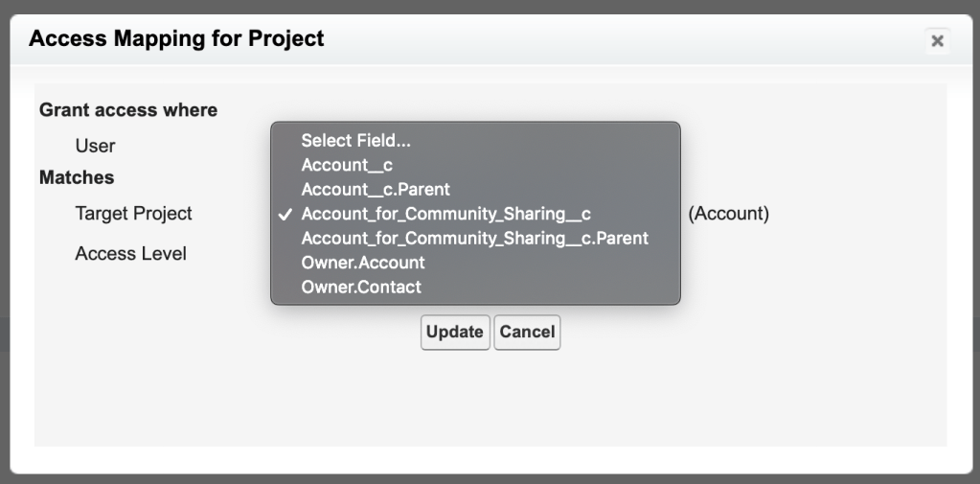Select Account__c from the field list
The image size is (980, 484).
pos(347,165)
